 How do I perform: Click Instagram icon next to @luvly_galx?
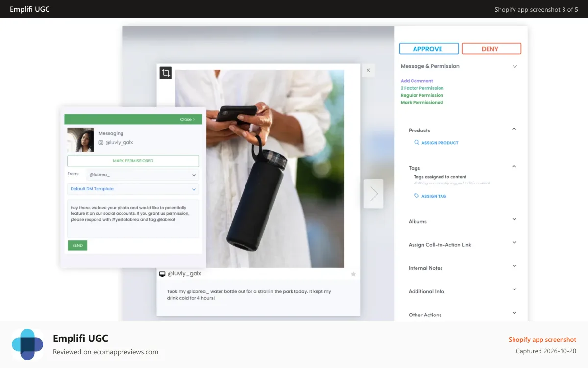point(101,142)
